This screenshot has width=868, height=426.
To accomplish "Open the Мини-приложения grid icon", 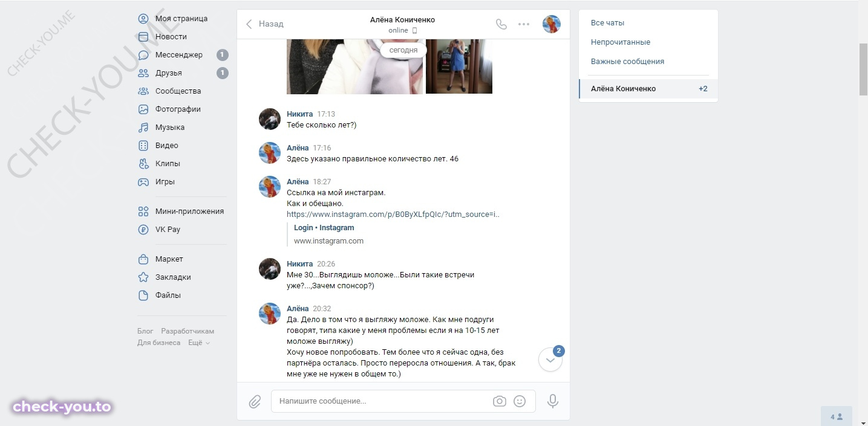I will click(x=143, y=211).
